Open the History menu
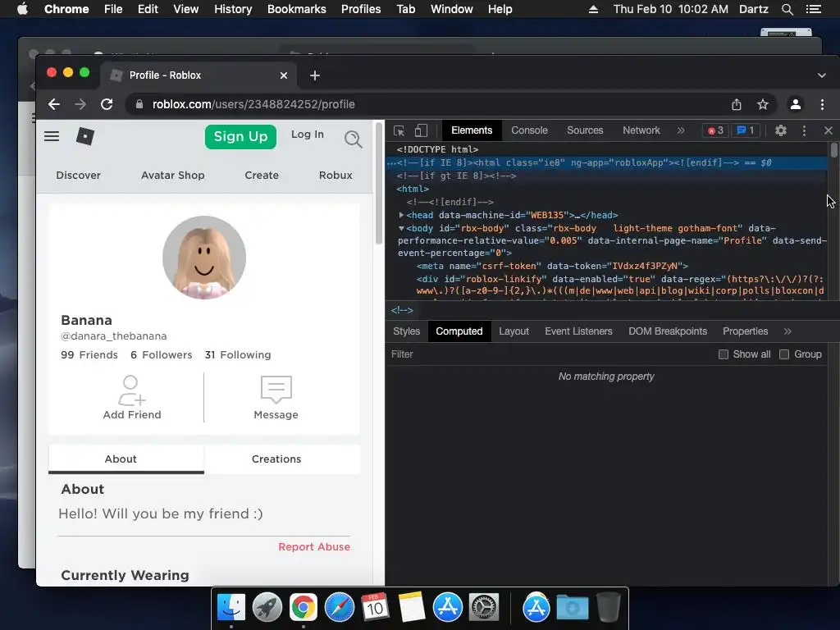 point(233,9)
